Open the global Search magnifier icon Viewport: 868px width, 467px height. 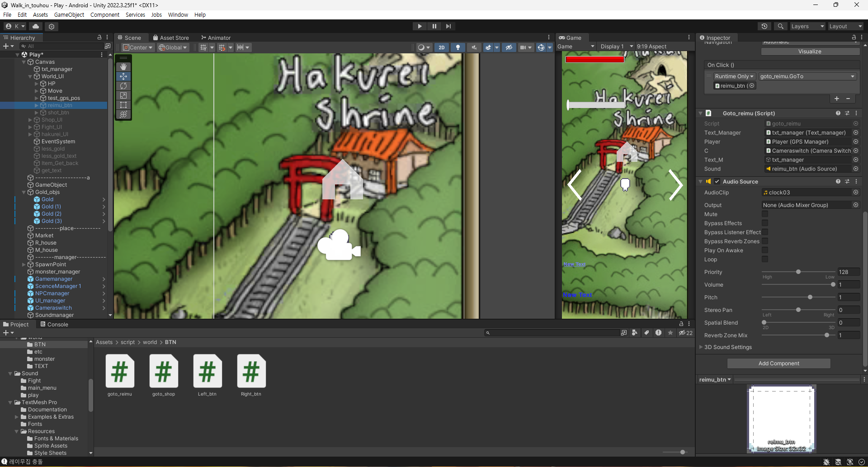[x=780, y=26]
